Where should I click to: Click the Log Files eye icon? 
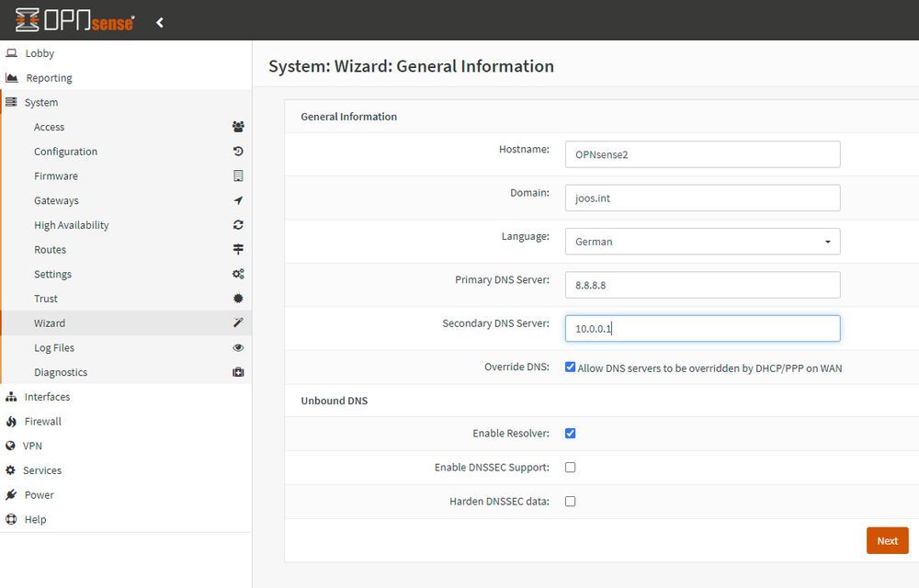pos(238,347)
